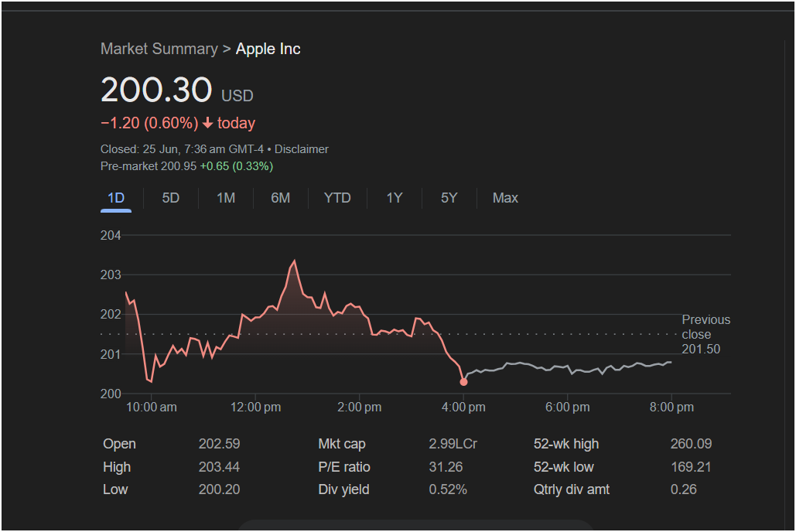Switch chart to YTD view
Viewport: 796px width, 532px height.
337,198
